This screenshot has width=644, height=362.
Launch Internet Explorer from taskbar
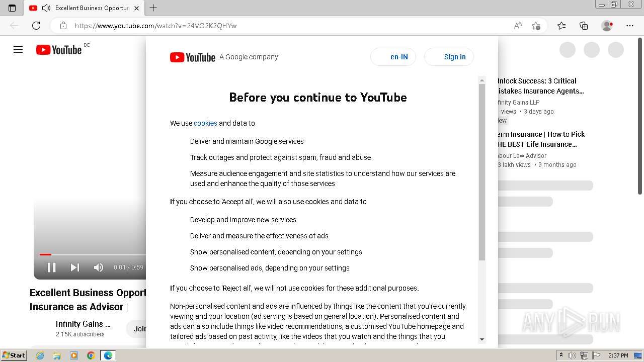tap(40, 355)
